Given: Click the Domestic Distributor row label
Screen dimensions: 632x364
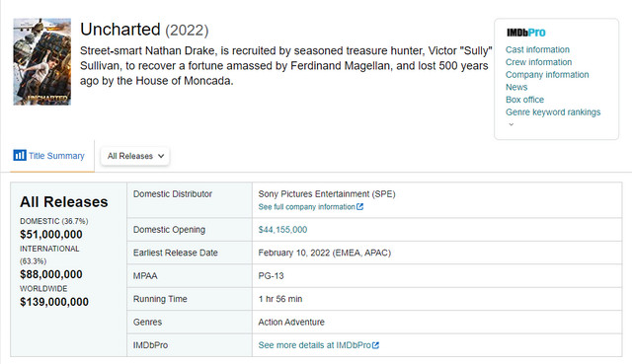Looking at the screenshot, I should 173,194.
